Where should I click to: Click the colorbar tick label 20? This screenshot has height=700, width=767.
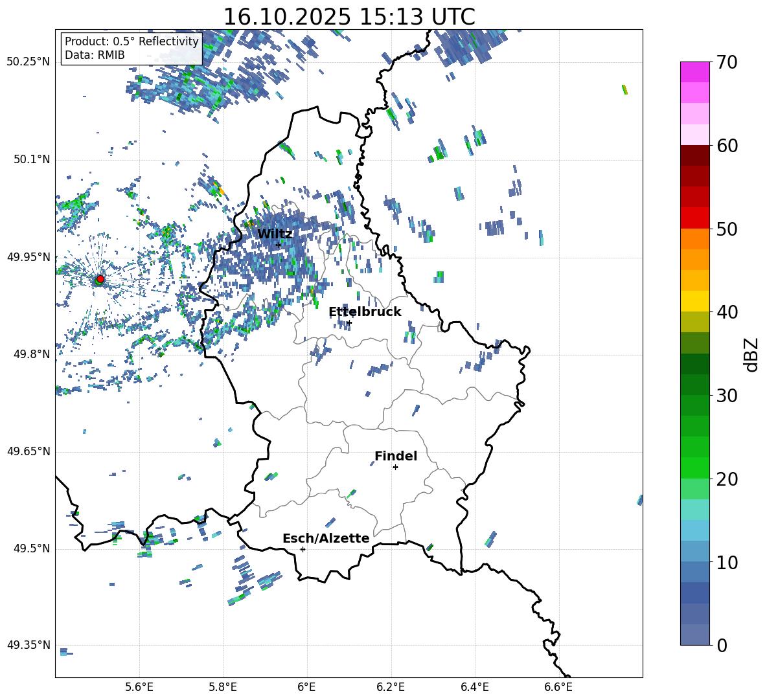(727, 479)
